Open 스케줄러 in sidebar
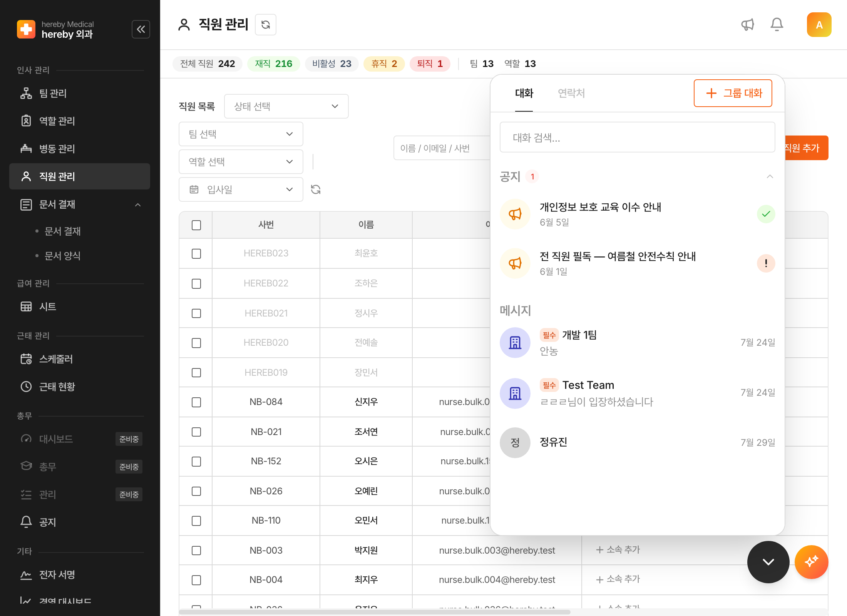 [x=80, y=359]
